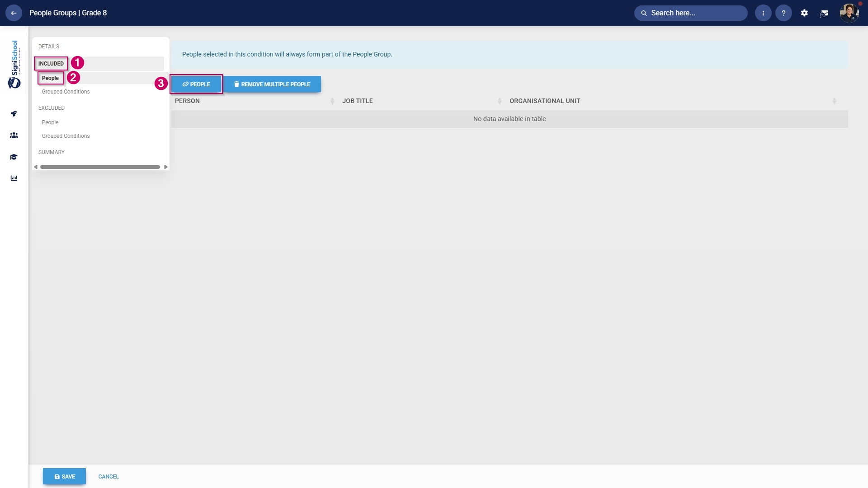
Task: Open Grouped Conditions under EXCLUDED
Action: [x=66, y=136]
